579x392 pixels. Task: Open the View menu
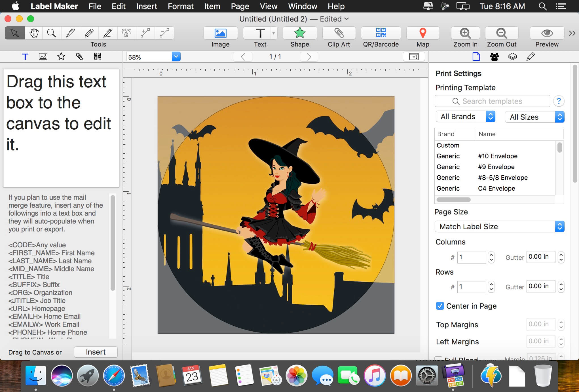pyautogui.click(x=269, y=6)
